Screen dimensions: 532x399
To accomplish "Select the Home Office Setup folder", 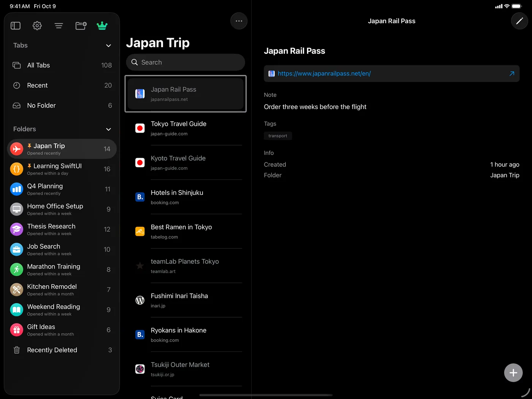I will pyautogui.click(x=62, y=209).
